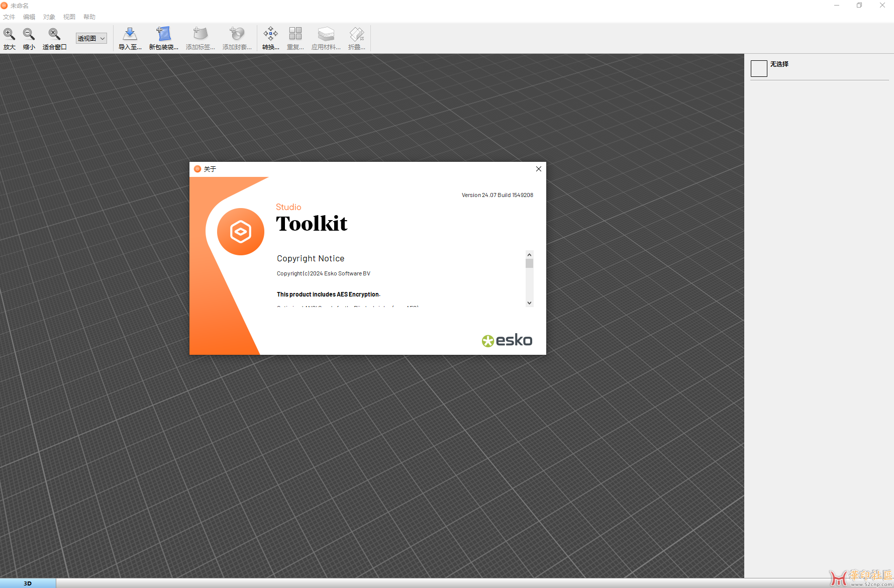Click the 重复 repeat icon
The image size is (894, 588).
[x=295, y=34]
